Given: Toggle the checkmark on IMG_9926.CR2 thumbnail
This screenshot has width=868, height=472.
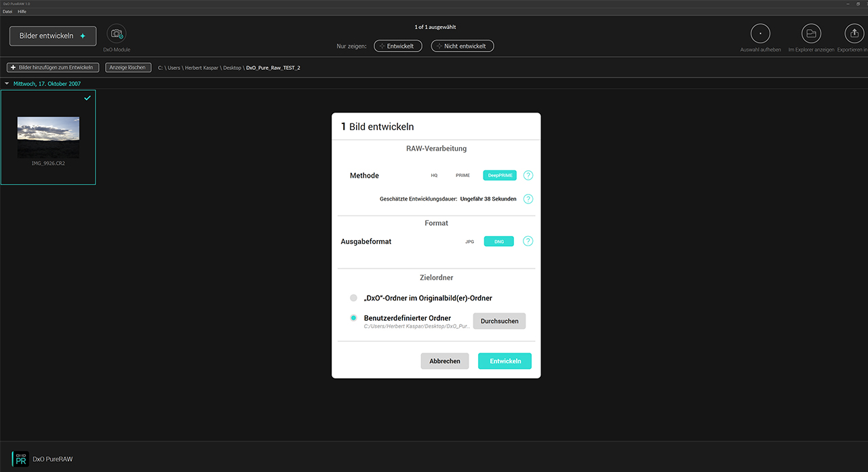Looking at the screenshot, I should [87, 98].
